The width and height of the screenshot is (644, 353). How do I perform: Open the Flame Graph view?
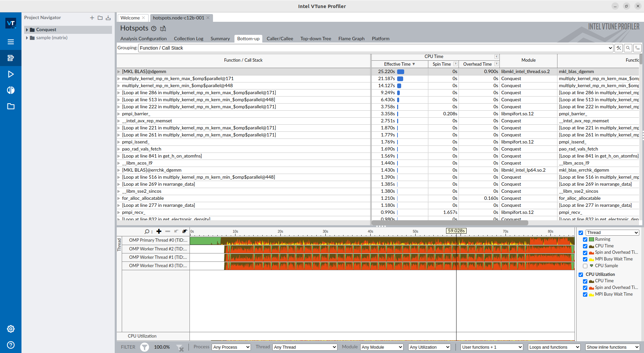(x=351, y=39)
